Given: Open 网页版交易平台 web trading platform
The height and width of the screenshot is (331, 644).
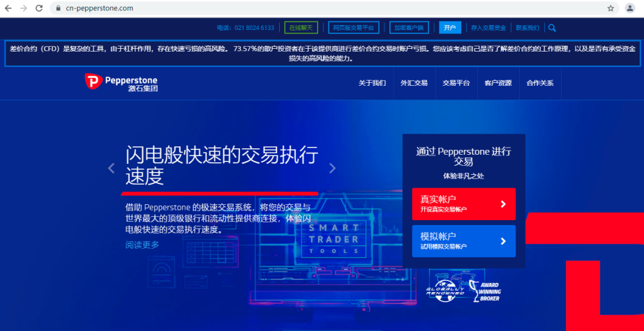Looking at the screenshot, I should tap(354, 28).
